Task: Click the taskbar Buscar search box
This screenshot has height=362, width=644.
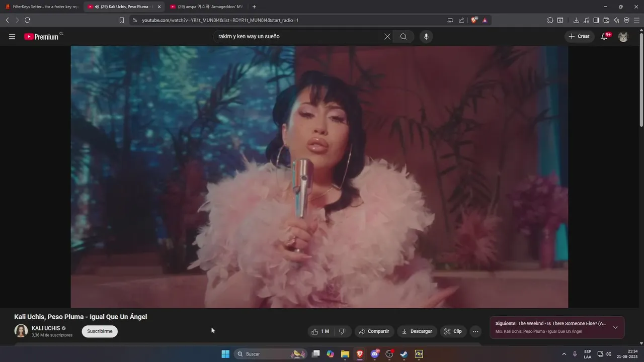Action: [271, 354]
